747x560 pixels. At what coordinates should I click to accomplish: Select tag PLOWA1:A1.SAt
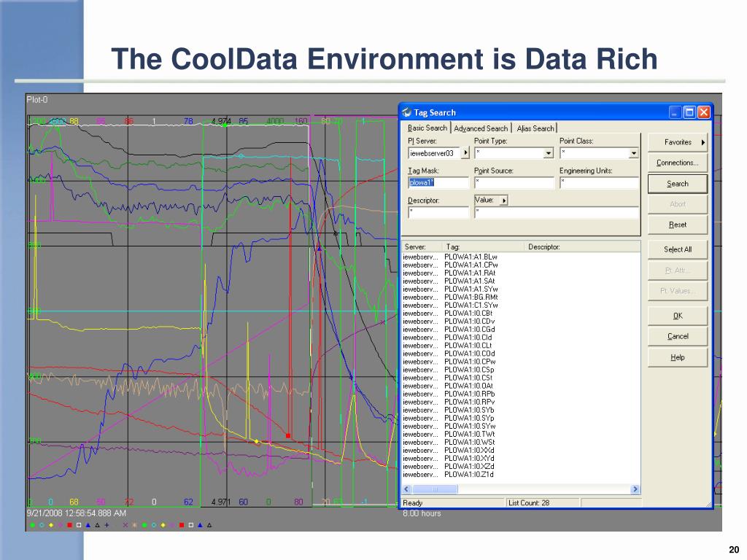[x=470, y=281]
